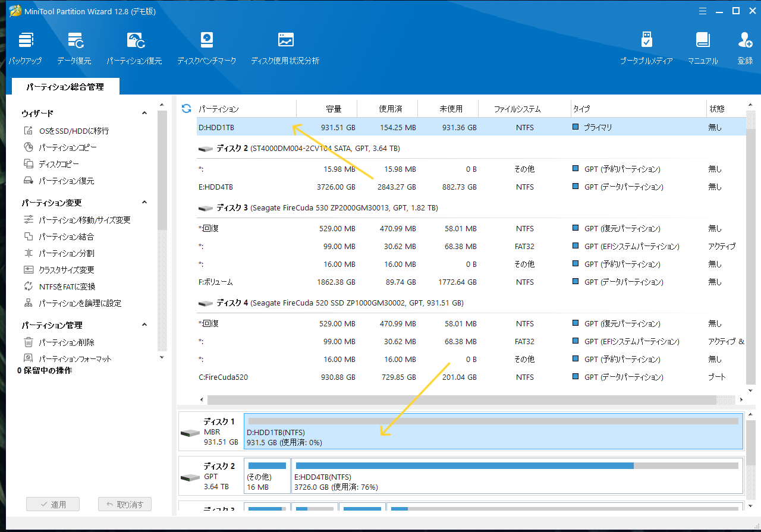Sort by the 未使用 column header
Image resolution: width=761 pixels, height=532 pixels.
(x=449, y=109)
